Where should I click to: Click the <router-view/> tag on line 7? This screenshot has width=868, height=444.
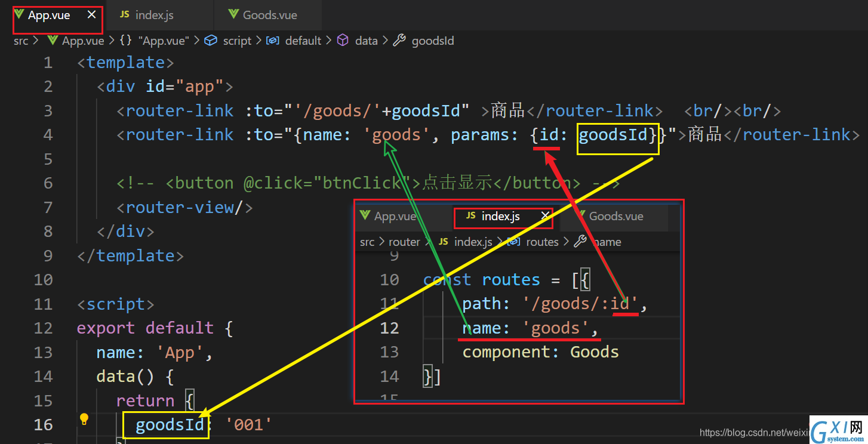(184, 208)
